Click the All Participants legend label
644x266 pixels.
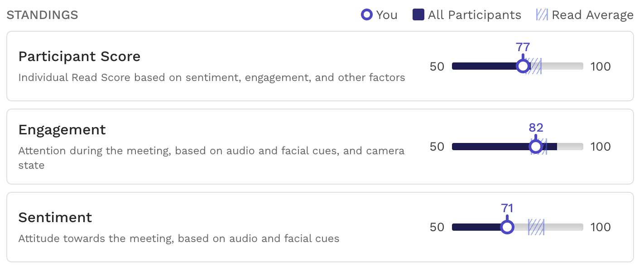point(475,15)
